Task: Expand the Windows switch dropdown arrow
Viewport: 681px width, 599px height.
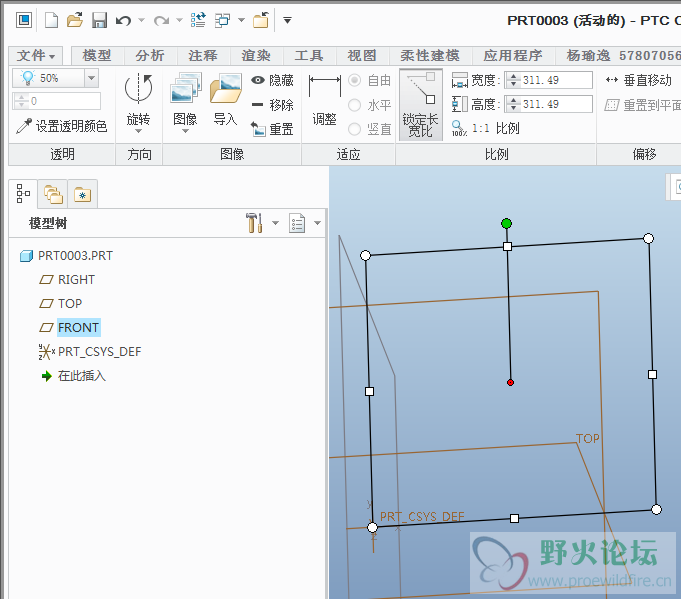Action: (x=241, y=20)
